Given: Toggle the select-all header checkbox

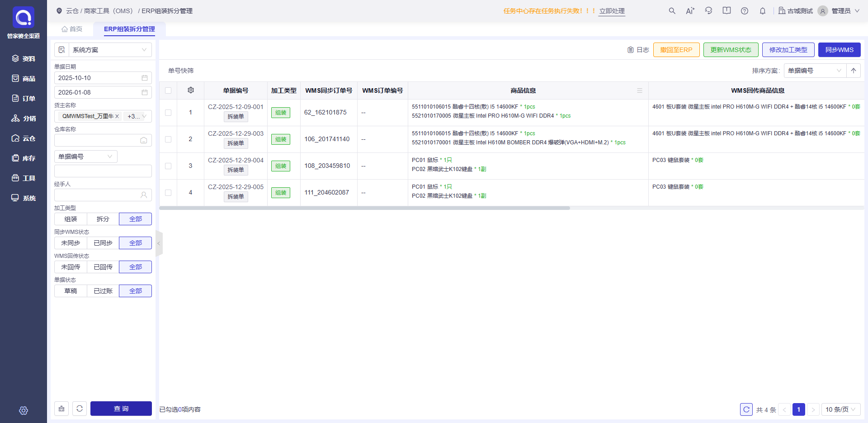Looking at the screenshot, I should pos(168,90).
